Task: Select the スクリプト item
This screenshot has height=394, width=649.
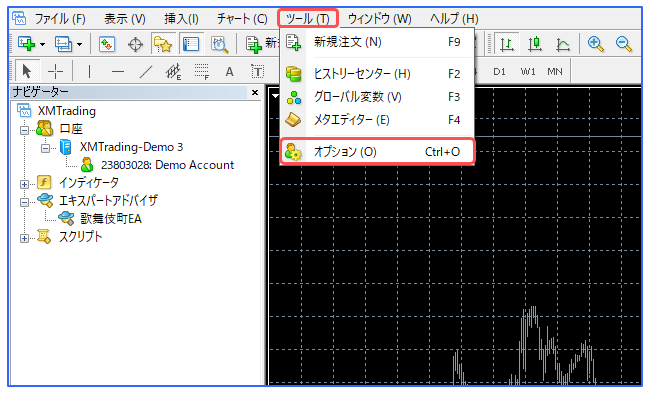Action: [80, 237]
